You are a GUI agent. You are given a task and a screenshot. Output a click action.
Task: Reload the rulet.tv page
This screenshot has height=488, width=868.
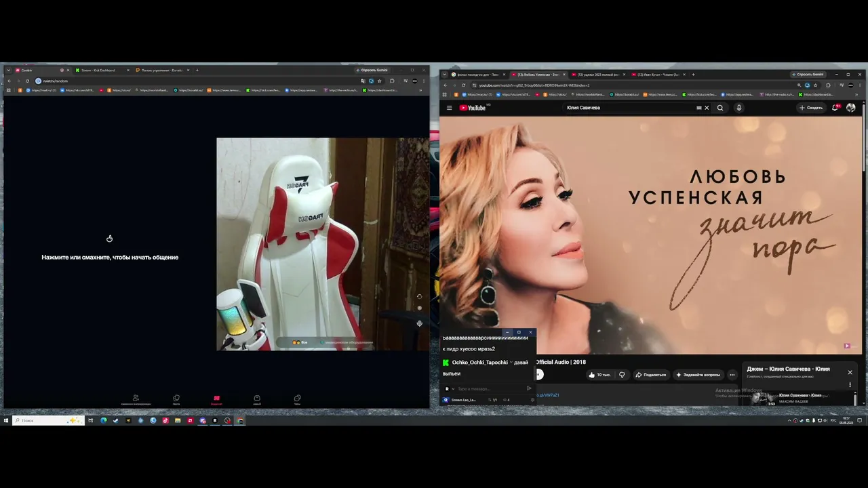pyautogui.click(x=27, y=81)
